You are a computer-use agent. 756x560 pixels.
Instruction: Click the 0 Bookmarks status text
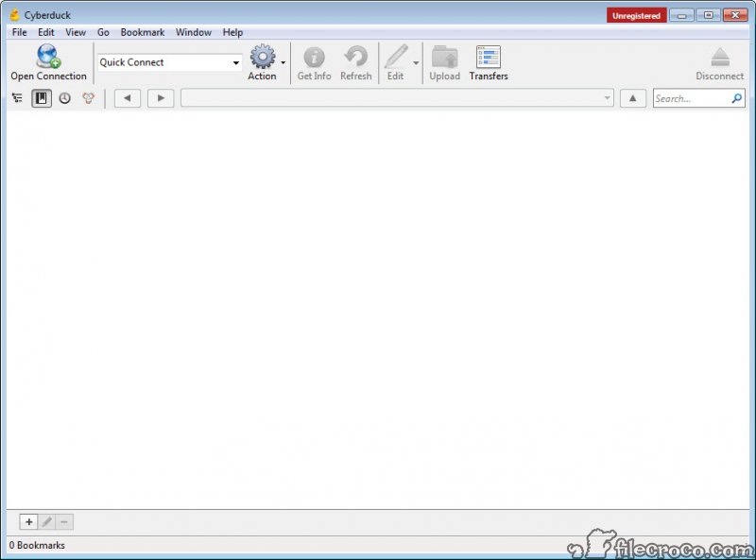point(37,545)
